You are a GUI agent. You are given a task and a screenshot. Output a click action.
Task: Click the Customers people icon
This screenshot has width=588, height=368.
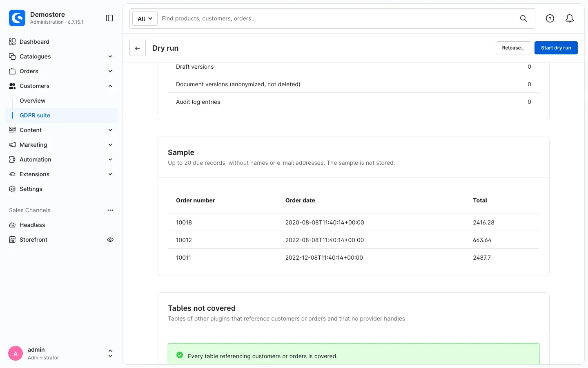[12, 86]
